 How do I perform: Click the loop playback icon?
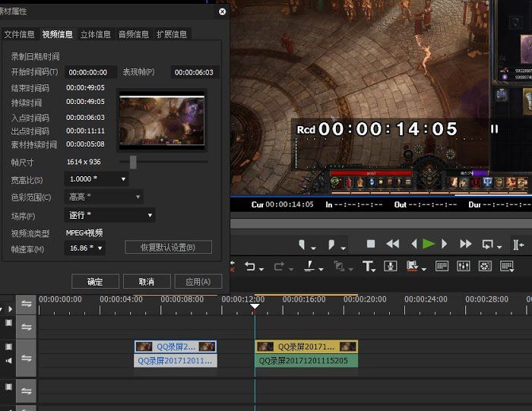[x=488, y=244]
